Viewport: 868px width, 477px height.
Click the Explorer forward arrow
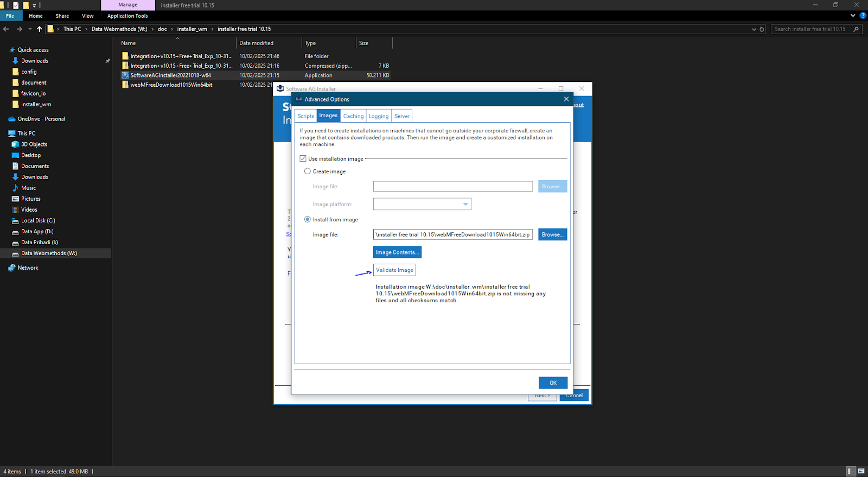[x=20, y=29]
